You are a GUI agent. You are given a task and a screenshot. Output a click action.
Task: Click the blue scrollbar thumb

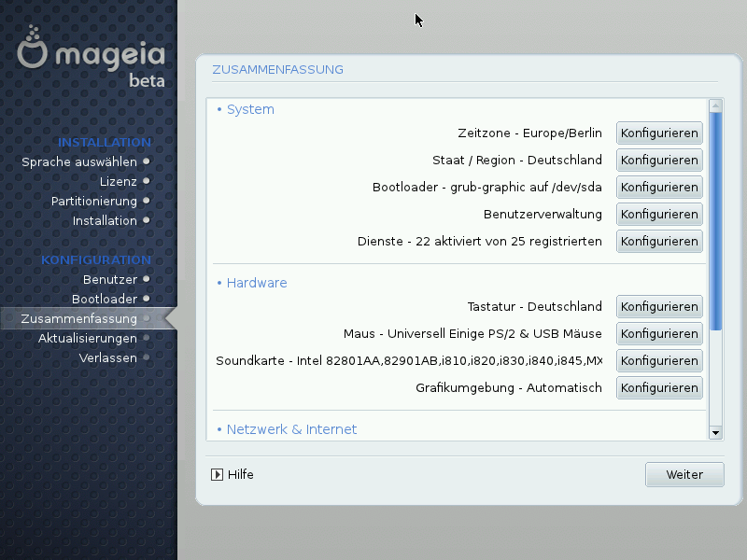(x=715, y=221)
